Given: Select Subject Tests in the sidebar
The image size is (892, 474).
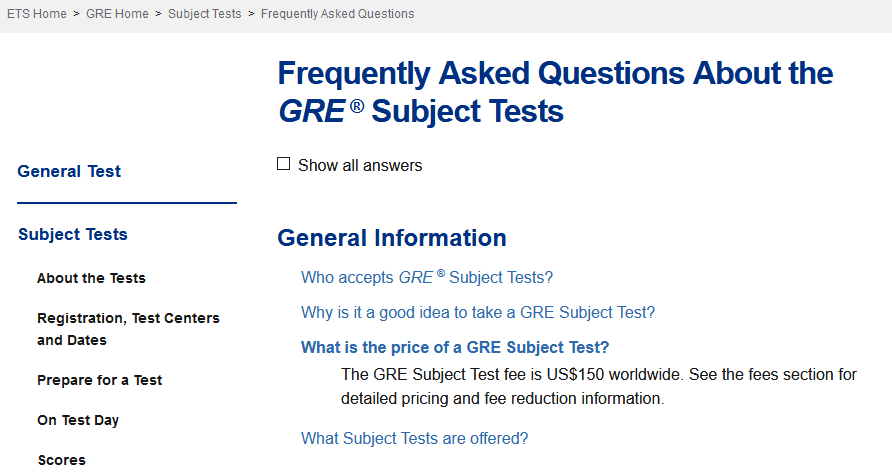Looking at the screenshot, I should click(x=73, y=234).
